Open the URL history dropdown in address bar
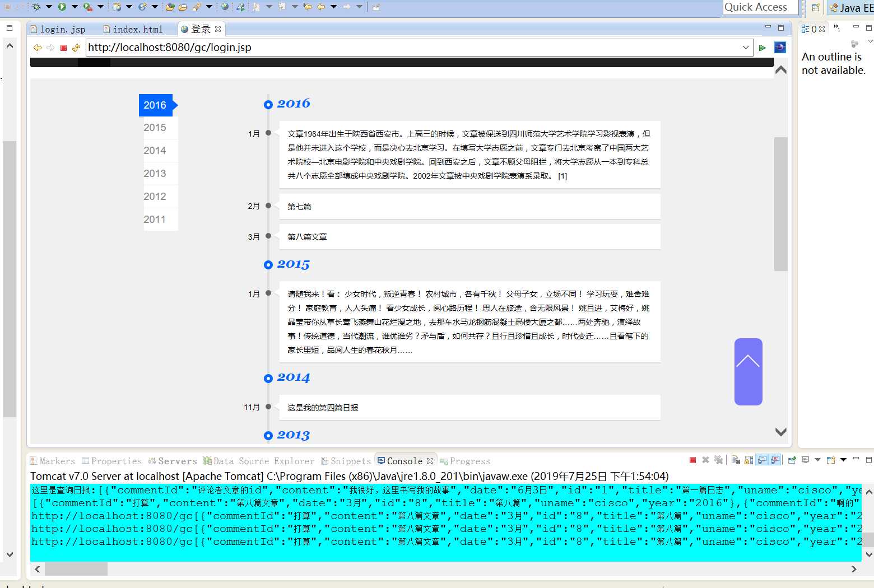Viewport: 874px width, 588px height. (746, 48)
